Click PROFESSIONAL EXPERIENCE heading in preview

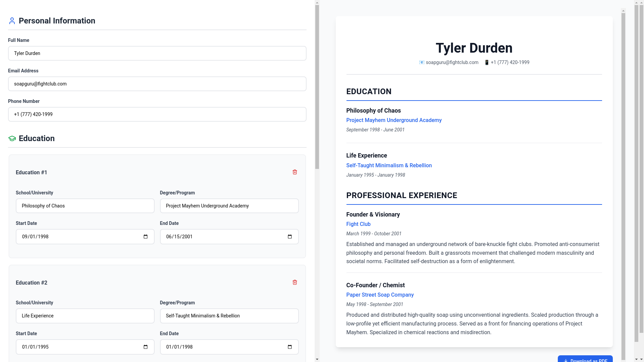point(401,195)
